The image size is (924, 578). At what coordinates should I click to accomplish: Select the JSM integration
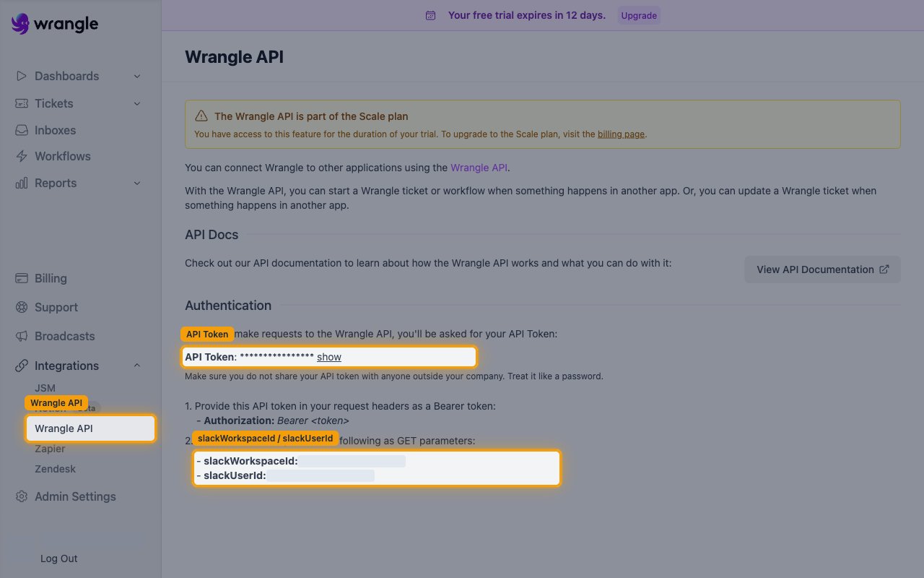(45, 388)
